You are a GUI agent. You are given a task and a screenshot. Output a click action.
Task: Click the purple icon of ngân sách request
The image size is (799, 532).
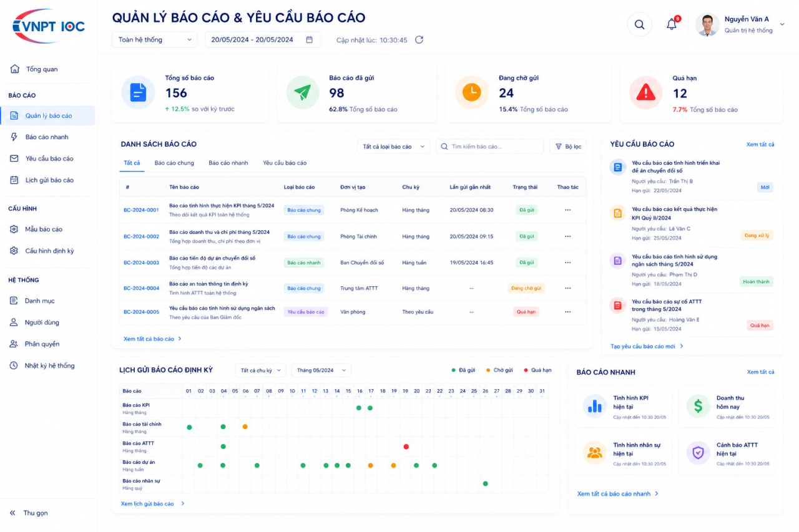coord(618,261)
